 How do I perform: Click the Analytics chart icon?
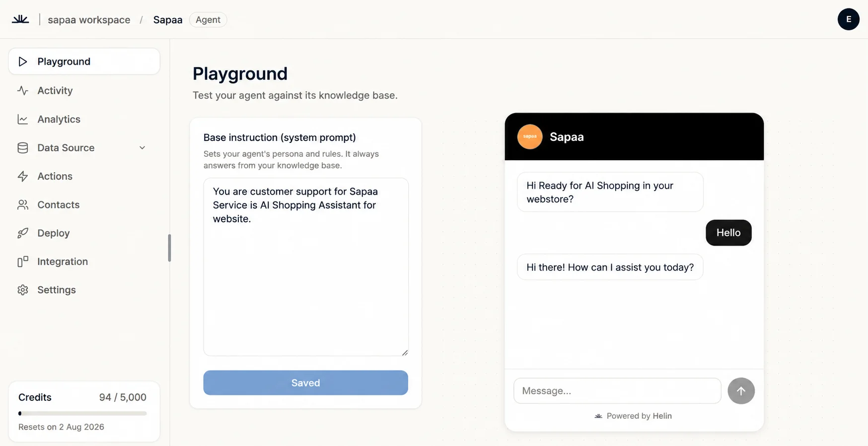tap(23, 119)
